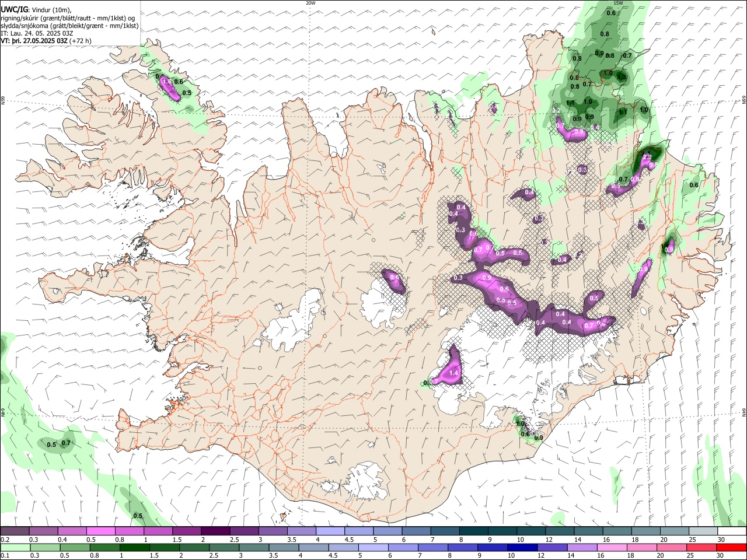Viewport: 747px width, 560px height.
Task: Click the white snow swatch above 30
Action: (x=731, y=531)
